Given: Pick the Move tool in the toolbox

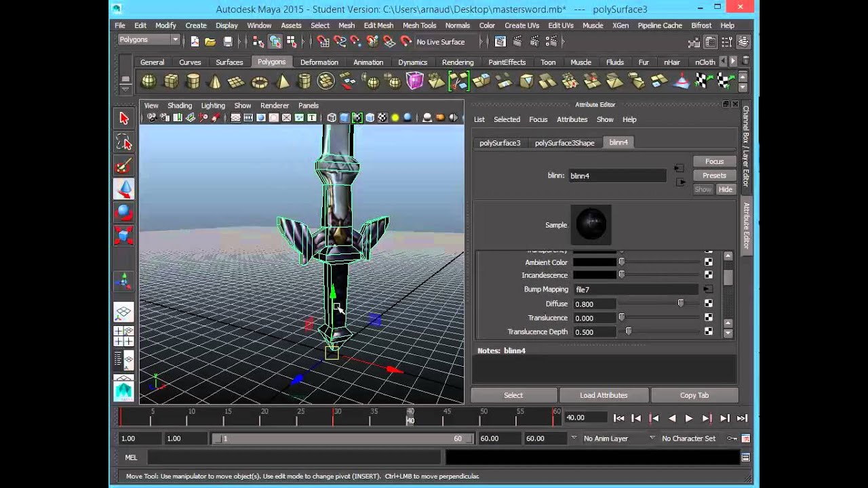Looking at the screenshot, I should pos(123,189).
